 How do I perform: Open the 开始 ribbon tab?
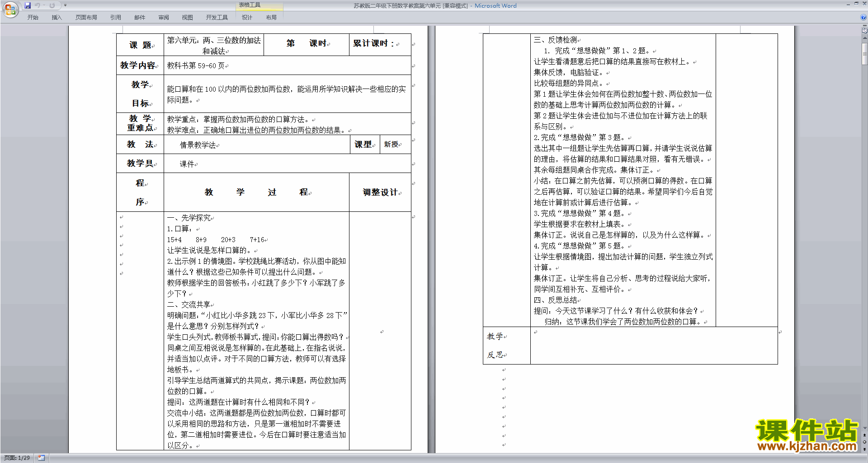click(x=33, y=17)
